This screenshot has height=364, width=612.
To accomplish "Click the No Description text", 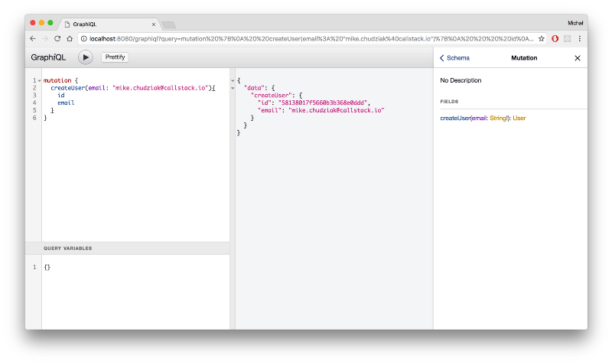I will coord(461,80).
